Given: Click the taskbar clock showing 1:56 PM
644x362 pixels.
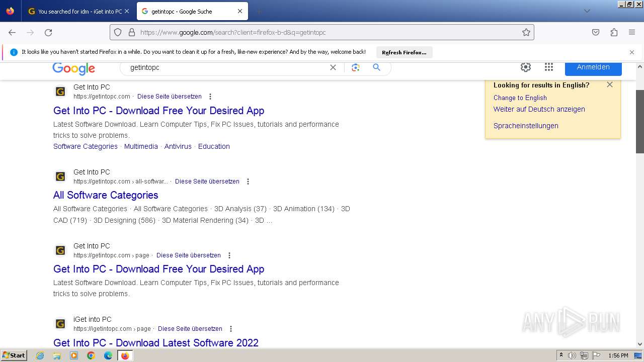Looking at the screenshot, I should tap(618, 355).
